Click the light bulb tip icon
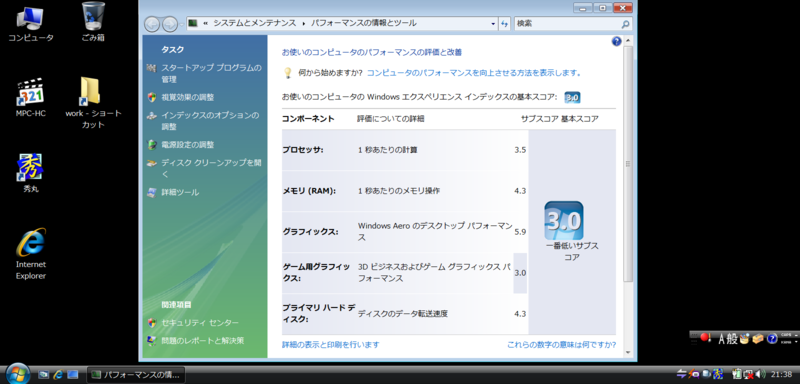The image size is (800, 384). click(288, 73)
